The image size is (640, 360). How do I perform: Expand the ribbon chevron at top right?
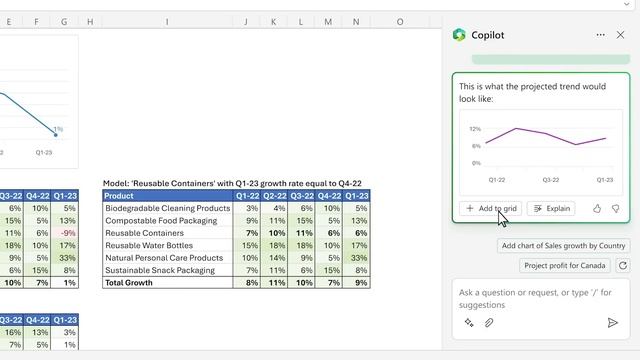point(627,4)
